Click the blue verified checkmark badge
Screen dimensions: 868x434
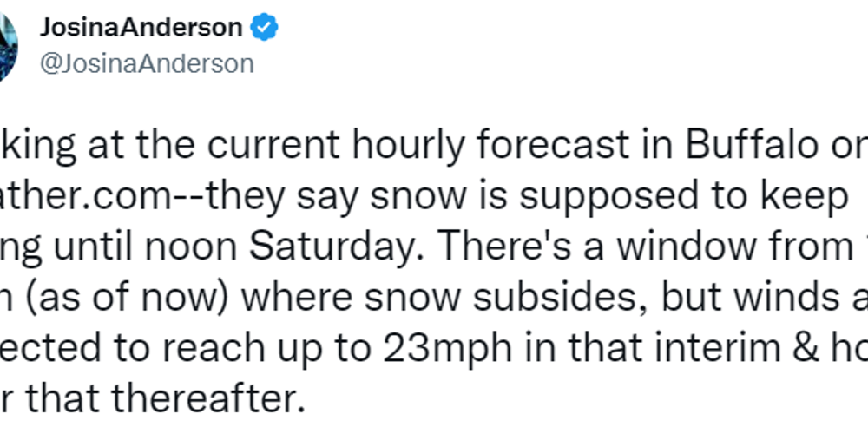[265, 28]
